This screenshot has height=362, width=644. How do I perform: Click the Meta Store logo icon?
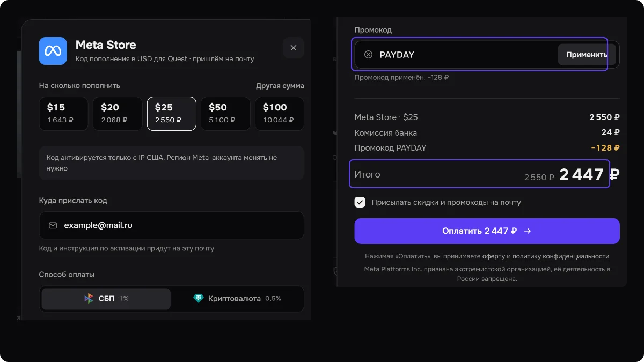click(x=53, y=51)
